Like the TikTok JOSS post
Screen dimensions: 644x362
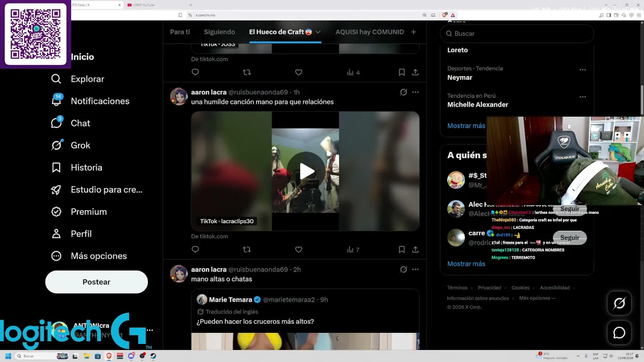(x=298, y=72)
